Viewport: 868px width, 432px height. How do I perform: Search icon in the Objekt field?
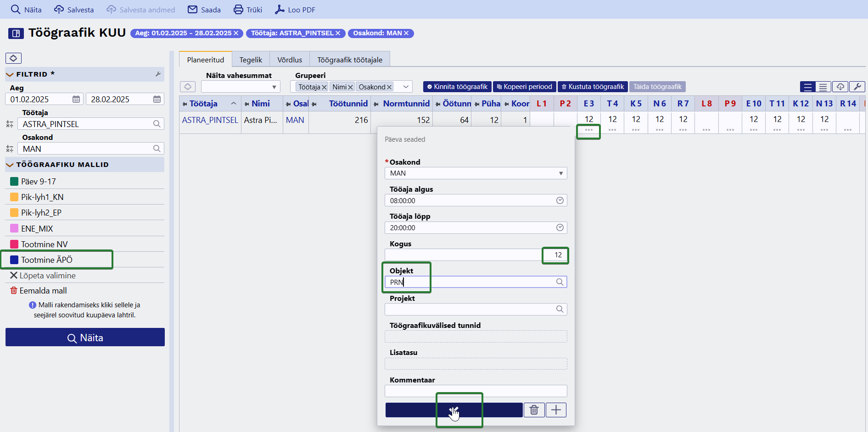pyautogui.click(x=560, y=282)
